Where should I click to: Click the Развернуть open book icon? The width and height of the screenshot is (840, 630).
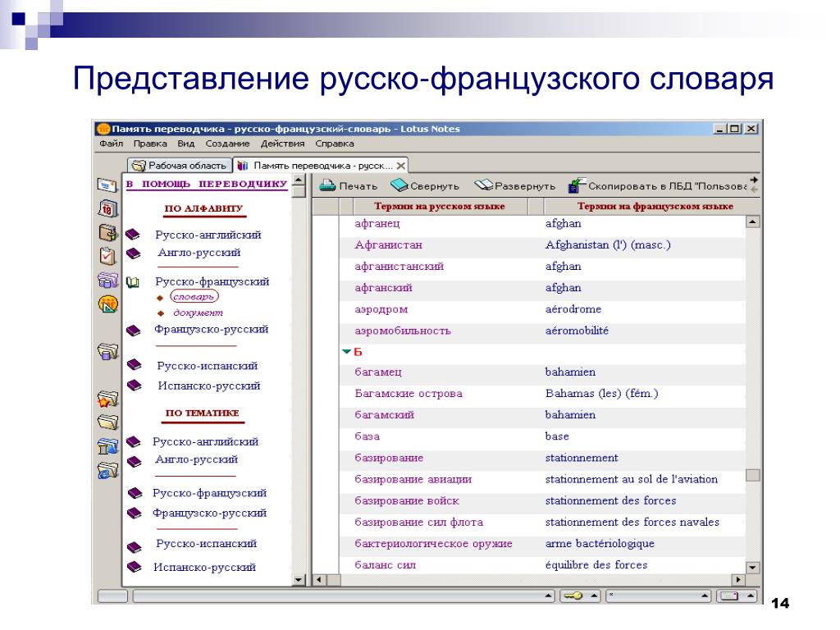click(483, 185)
